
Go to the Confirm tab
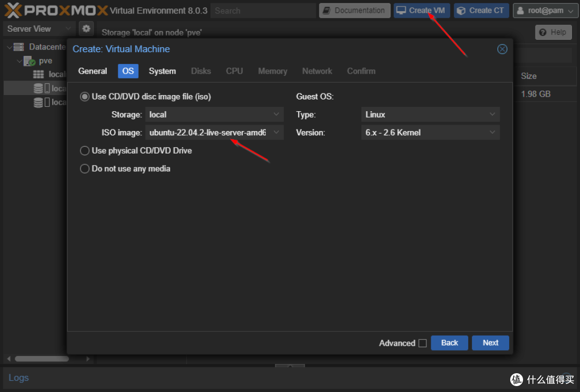click(x=361, y=71)
